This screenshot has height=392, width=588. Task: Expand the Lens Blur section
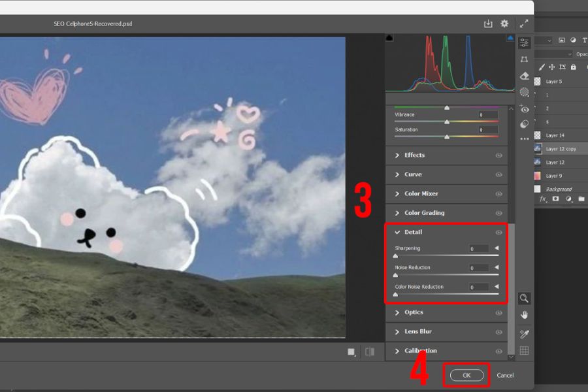coord(417,332)
